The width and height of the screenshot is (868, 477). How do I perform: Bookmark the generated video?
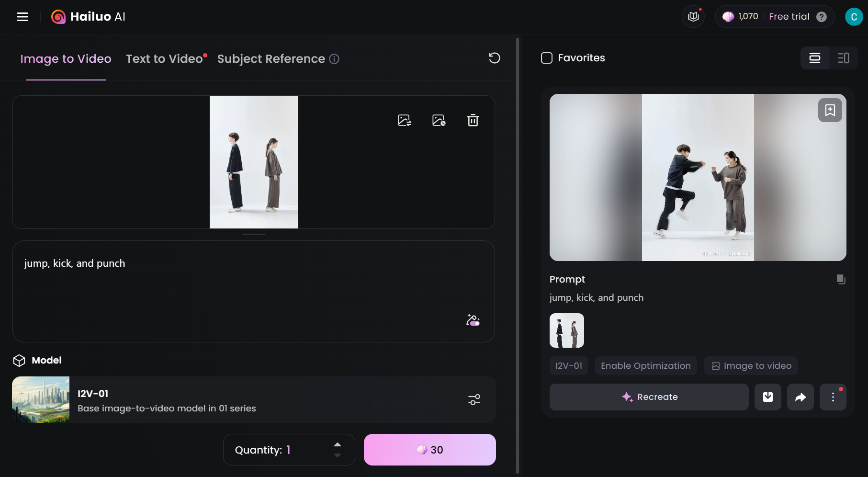click(x=830, y=110)
